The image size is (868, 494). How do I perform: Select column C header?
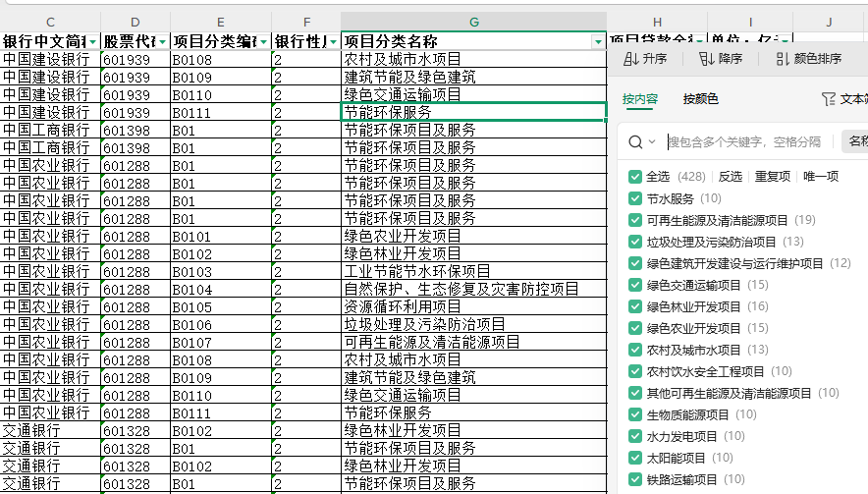click(x=50, y=23)
